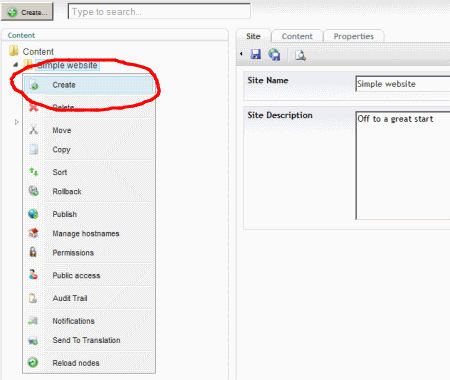Choose Rollback from the context menu
Image resolution: width=450 pixels, height=380 pixels.
(x=89, y=191)
